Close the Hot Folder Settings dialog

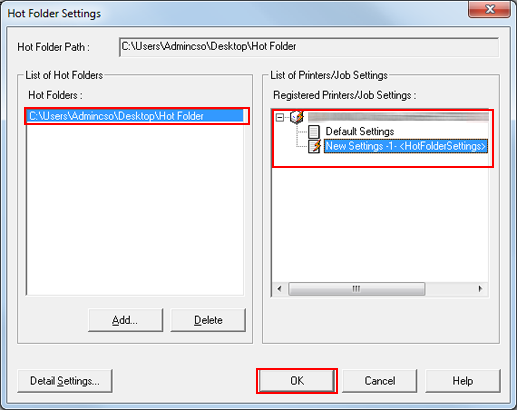(x=489, y=9)
